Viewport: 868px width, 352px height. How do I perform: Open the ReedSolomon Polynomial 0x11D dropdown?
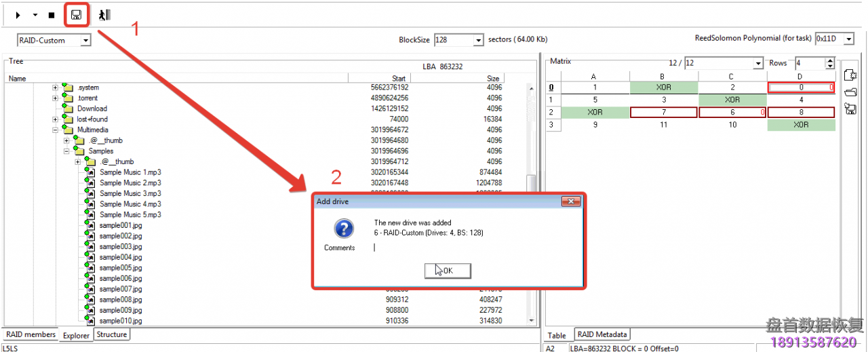(x=848, y=39)
